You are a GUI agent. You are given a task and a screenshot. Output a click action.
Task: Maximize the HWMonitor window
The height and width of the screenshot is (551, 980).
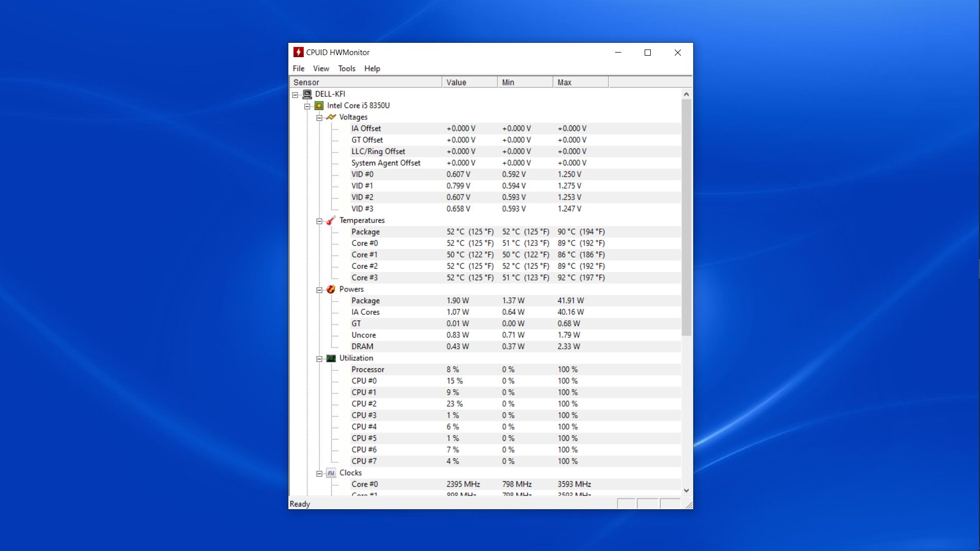coord(648,53)
